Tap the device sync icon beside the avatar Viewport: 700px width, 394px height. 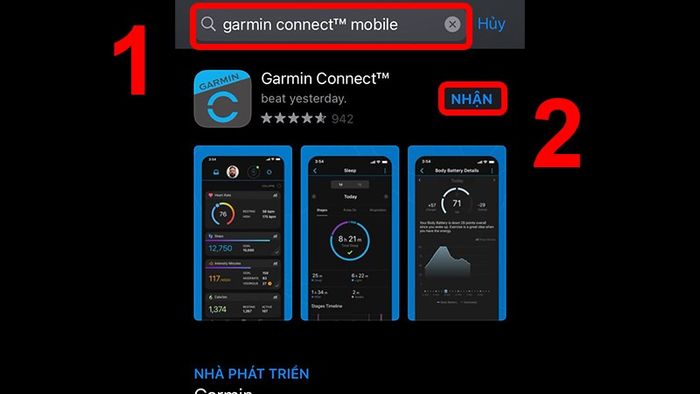coord(254,172)
